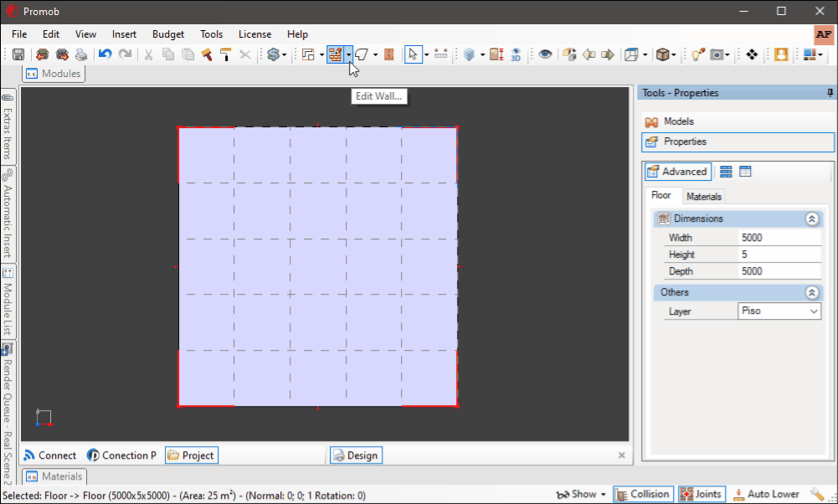Toggle Joints in the status bar

[x=702, y=495]
